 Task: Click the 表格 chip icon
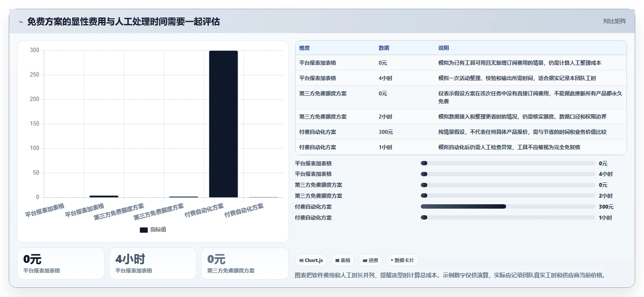click(x=338, y=260)
